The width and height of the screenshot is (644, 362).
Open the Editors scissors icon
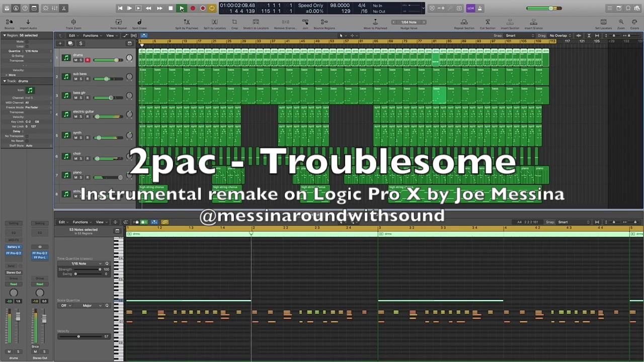pyautogui.click(x=64, y=8)
